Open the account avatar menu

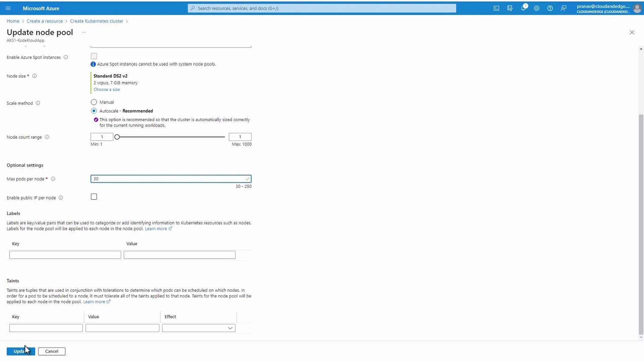[x=637, y=8]
